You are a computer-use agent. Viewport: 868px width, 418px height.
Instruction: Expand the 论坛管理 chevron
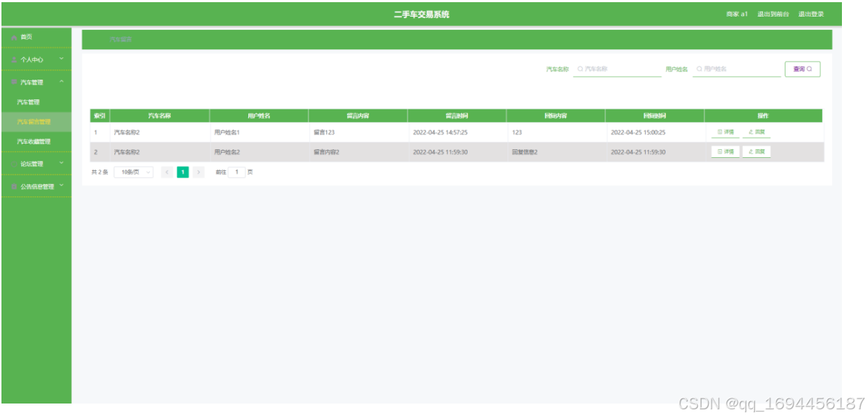pos(62,163)
